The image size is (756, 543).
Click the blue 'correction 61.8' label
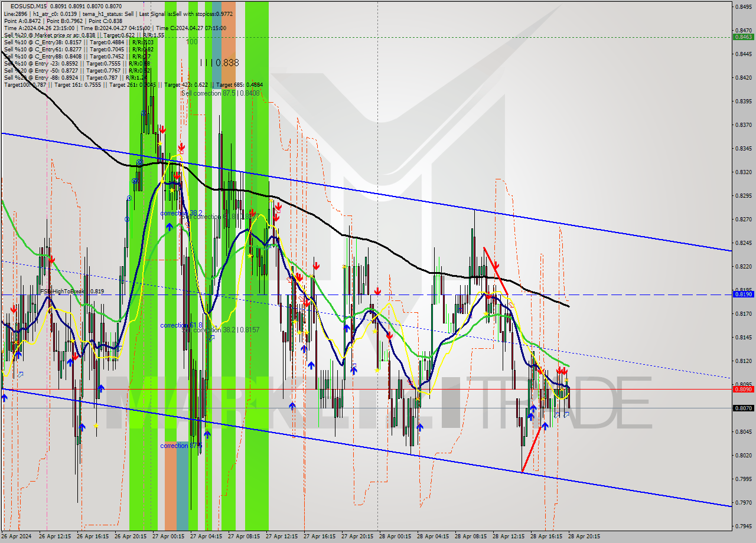pos(181,325)
